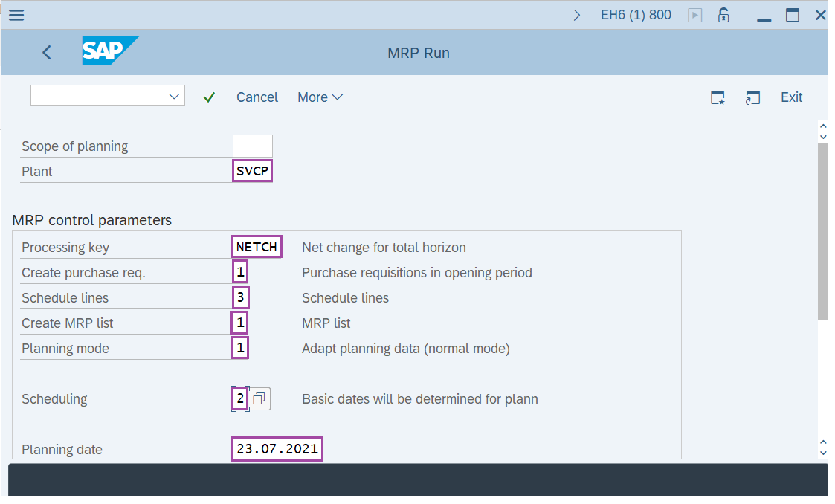
Task: Click the session lock icon
Action: click(x=723, y=15)
